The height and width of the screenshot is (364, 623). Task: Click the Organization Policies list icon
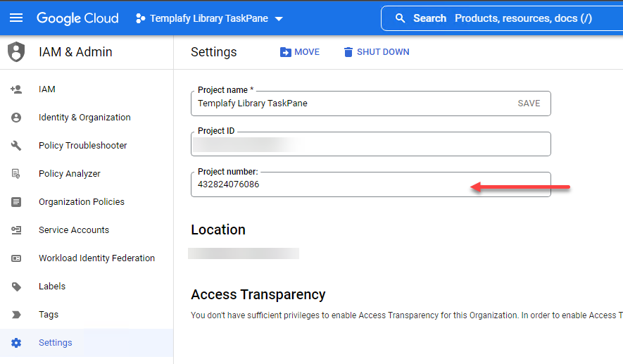point(16,202)
